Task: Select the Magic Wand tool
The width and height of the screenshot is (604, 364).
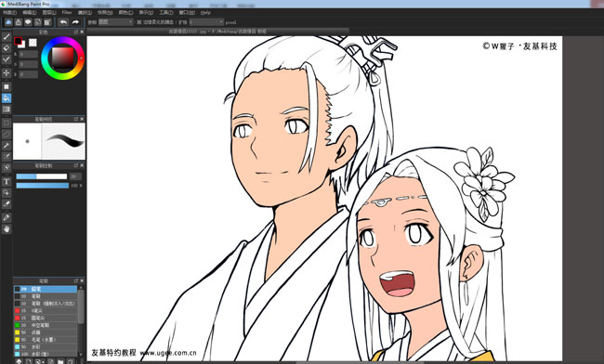Action: point(7,146)
